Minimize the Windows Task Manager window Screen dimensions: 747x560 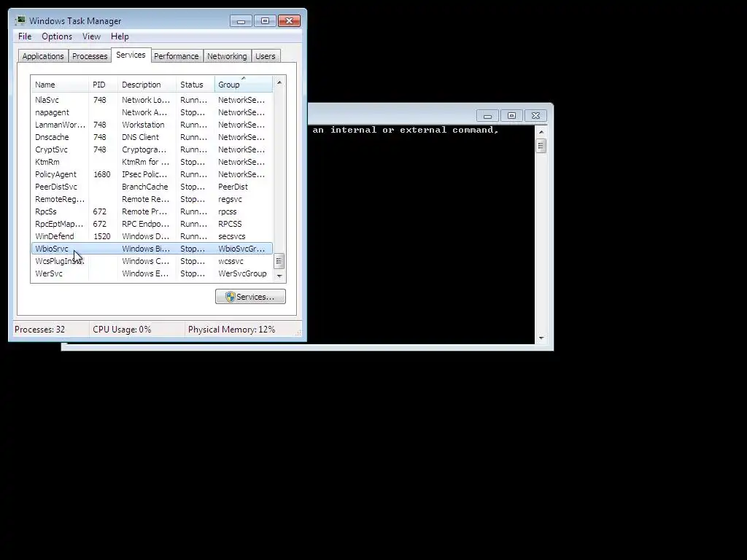(241, 21)
